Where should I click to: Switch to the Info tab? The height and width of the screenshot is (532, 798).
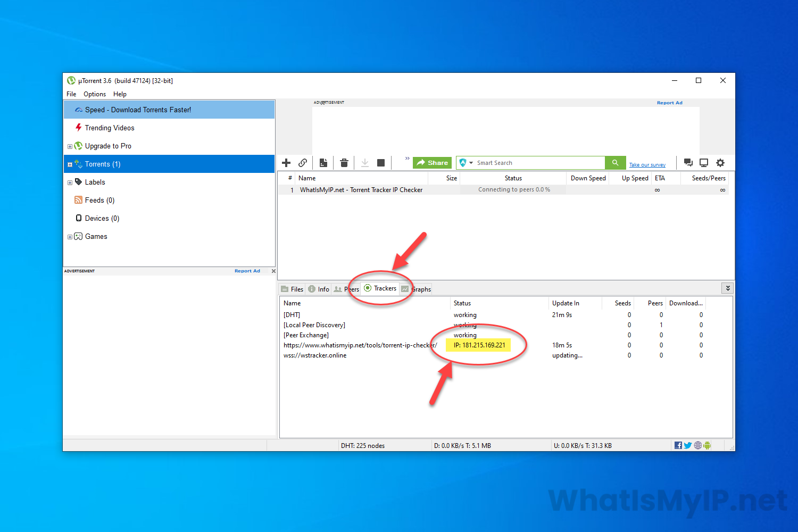click(319, 289)
